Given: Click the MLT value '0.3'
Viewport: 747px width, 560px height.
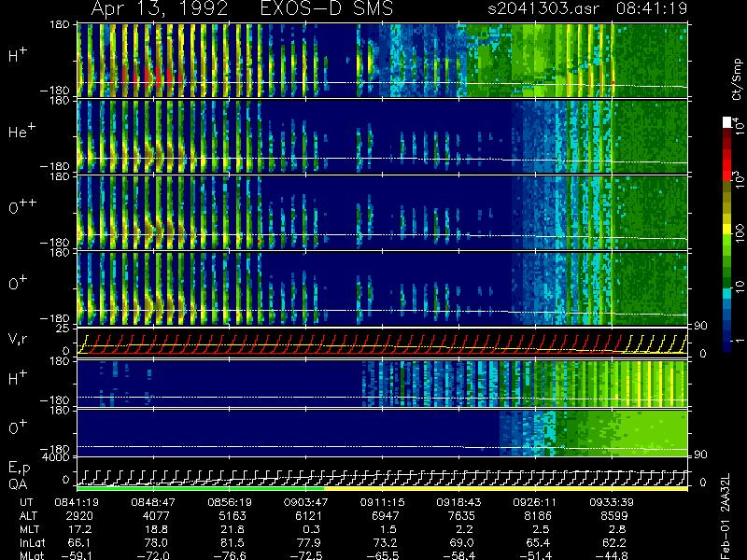Looking at the screenshot, I should (x=312, y=529).
